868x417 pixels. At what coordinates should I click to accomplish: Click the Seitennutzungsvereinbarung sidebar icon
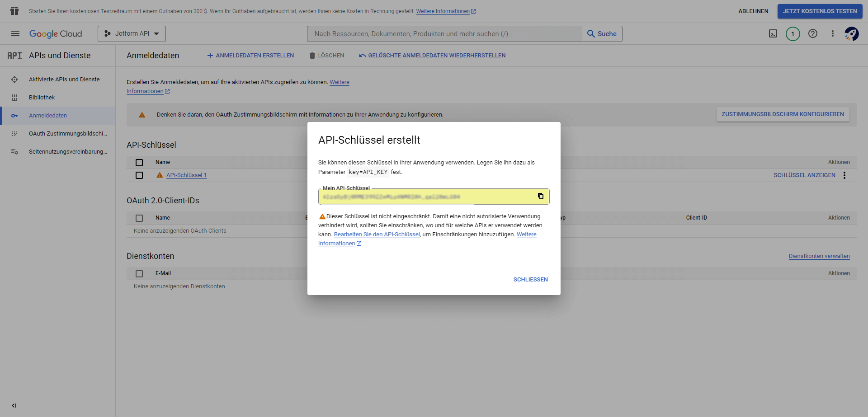pyautogui.click(x=14, y=152)
